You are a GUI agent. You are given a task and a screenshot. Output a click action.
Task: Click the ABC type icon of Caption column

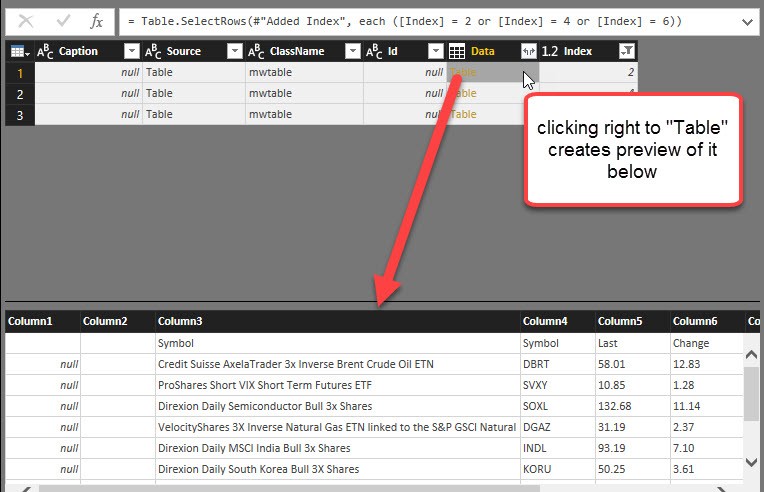click(45, 51)
